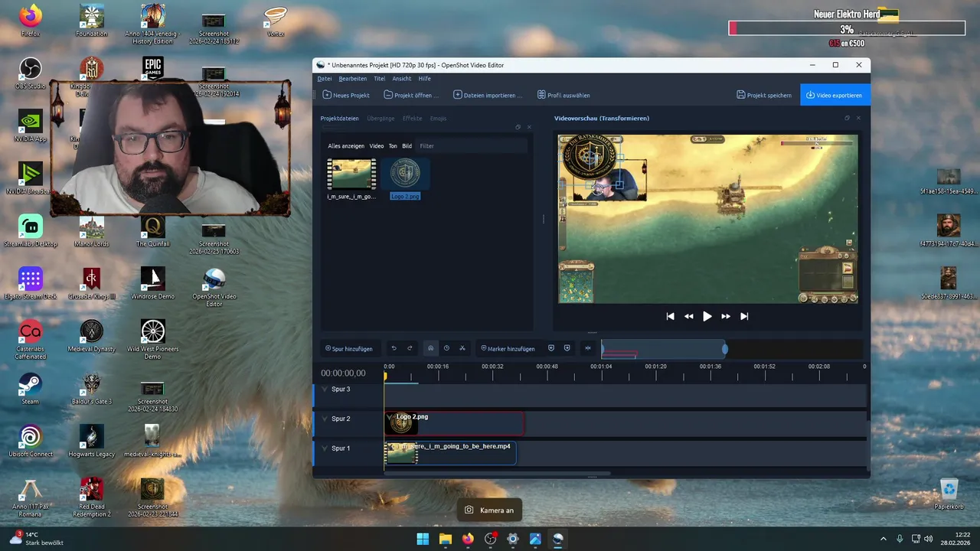Click the horizontal timeline scrollbar

[x=498, y=473]
